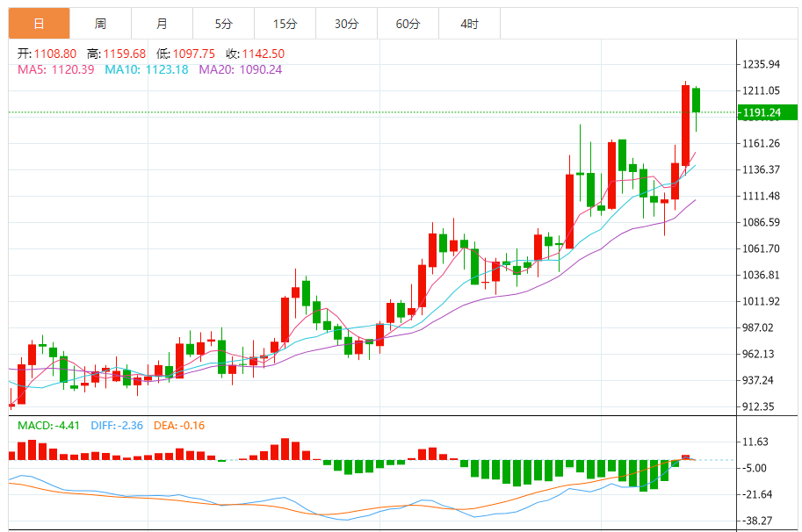The height and width of the screenshot is (532, 802).
Task: Click the 1211.05 price axis label
Action: pos(761,90)
